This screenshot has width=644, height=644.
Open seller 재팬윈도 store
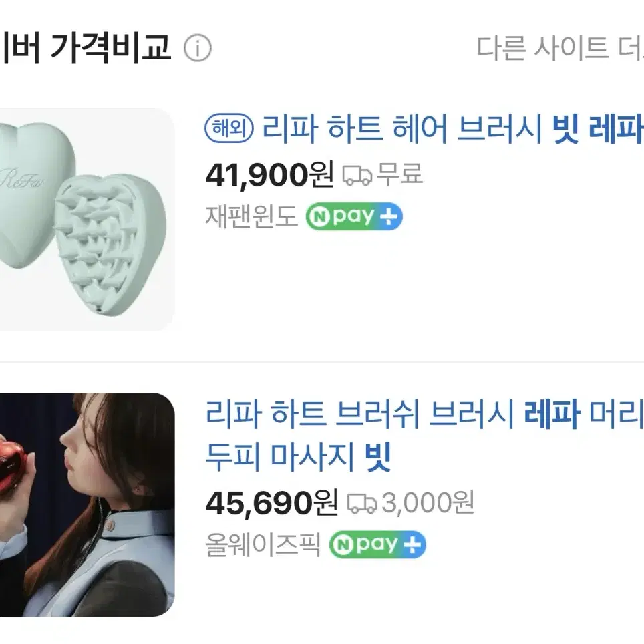point(251,216)
